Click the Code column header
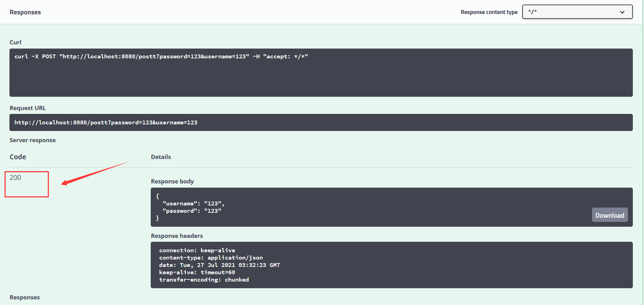This screenshot has height=305, width=644. pyautogui.click(x=18, y=157)
